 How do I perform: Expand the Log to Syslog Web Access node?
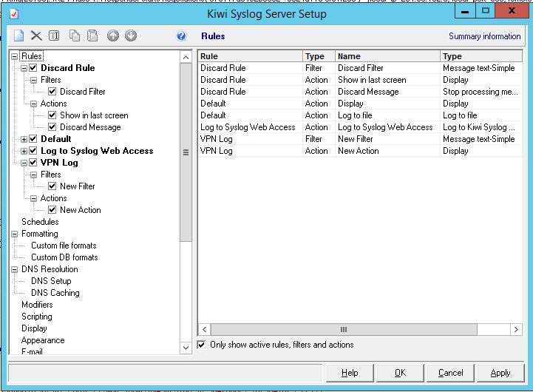pyautogui.click(x=24, y=152)
